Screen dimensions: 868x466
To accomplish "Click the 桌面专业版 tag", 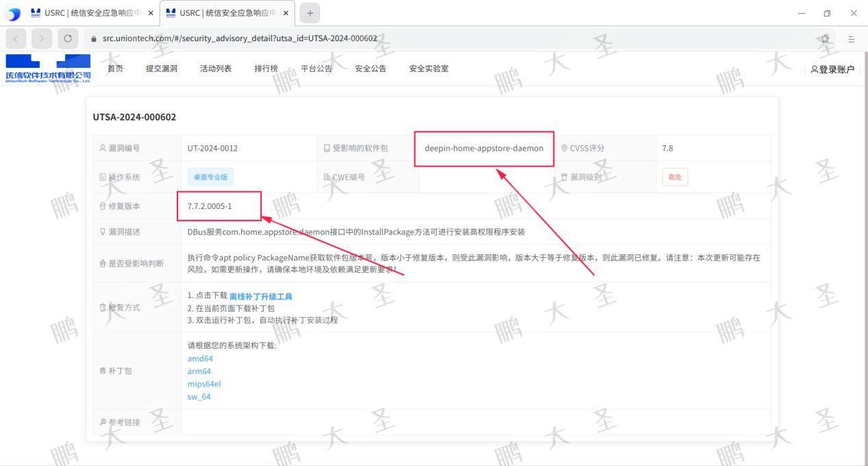I will click(210, 177).
